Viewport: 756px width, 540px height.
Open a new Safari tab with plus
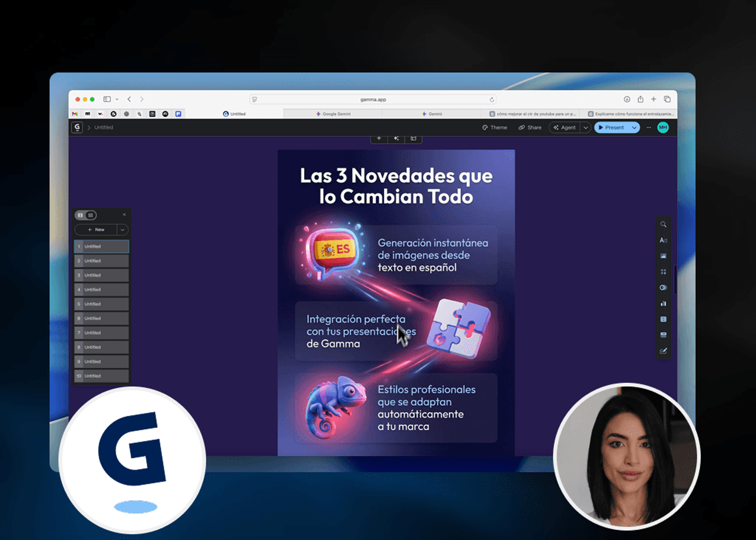point(653,99)
